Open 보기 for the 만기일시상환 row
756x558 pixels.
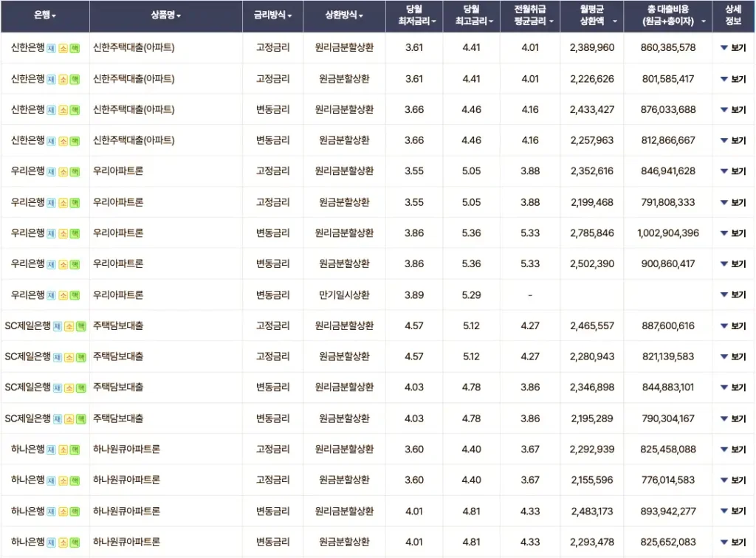(x=733, y=295)
